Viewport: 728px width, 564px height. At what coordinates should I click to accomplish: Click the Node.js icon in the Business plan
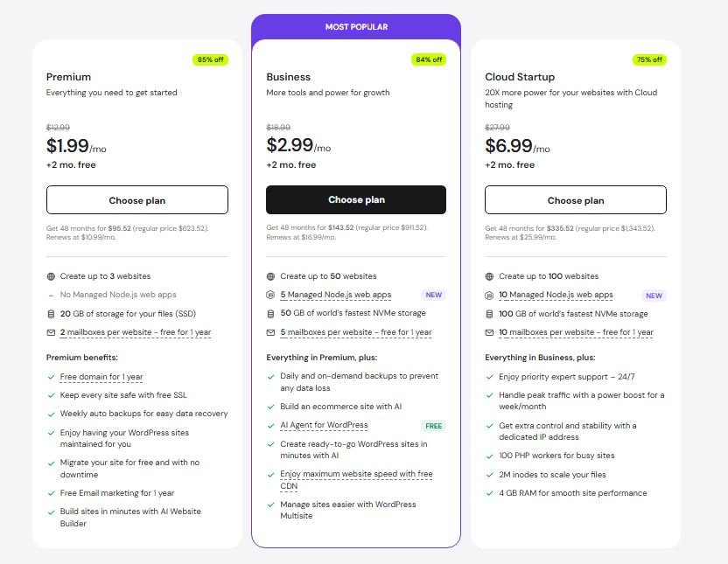pyautogui.click(x=270, y=294)
